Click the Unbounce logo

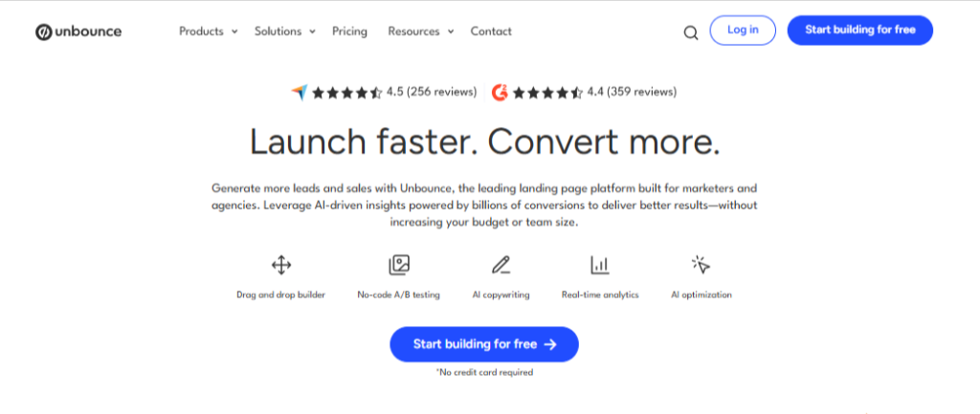pyautogui.click(x=78, y=32)
